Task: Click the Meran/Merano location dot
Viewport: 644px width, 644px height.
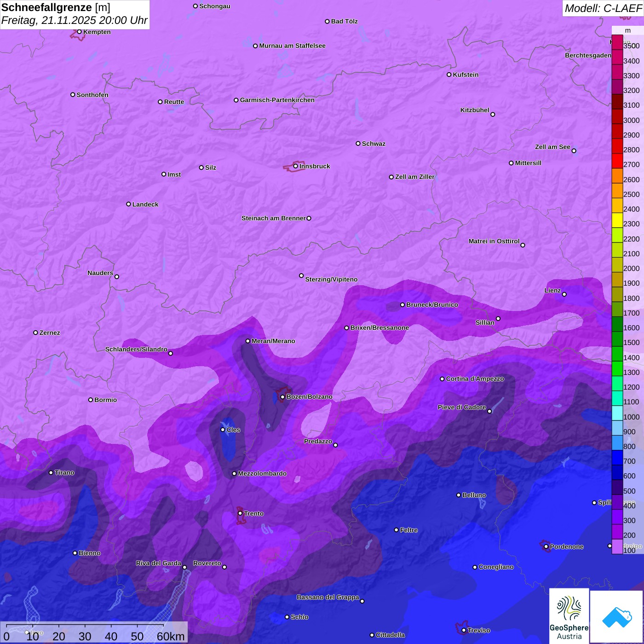Action: [x=247, y=341]
